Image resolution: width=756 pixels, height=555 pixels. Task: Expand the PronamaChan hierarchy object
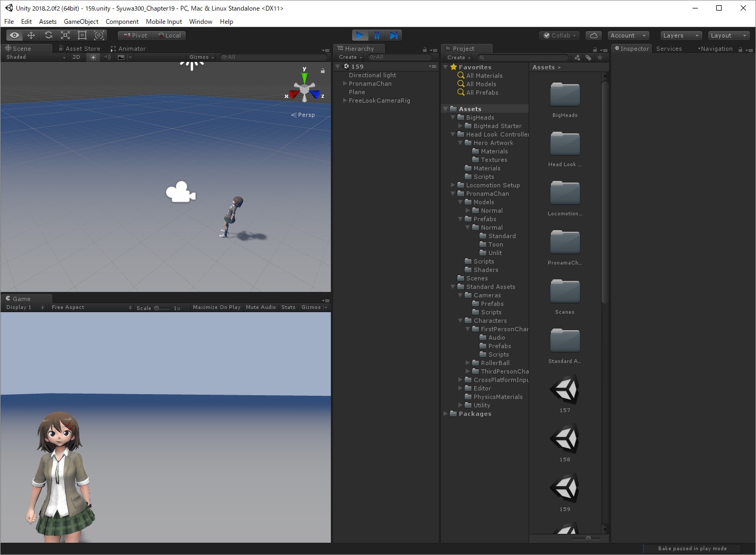click(345, 84)
